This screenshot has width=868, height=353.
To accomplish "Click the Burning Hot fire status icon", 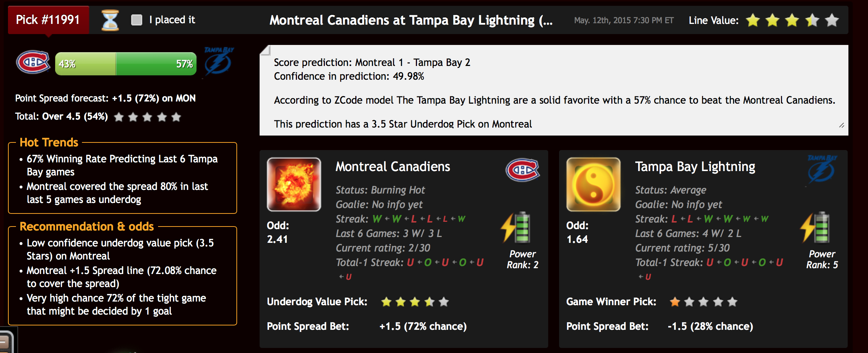I will (294, 184).
